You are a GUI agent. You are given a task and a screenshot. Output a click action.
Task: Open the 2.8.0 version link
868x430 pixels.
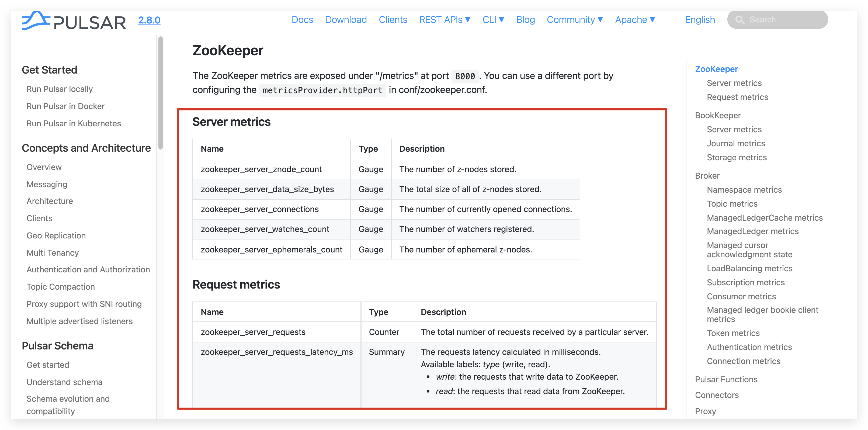point(149,20)
